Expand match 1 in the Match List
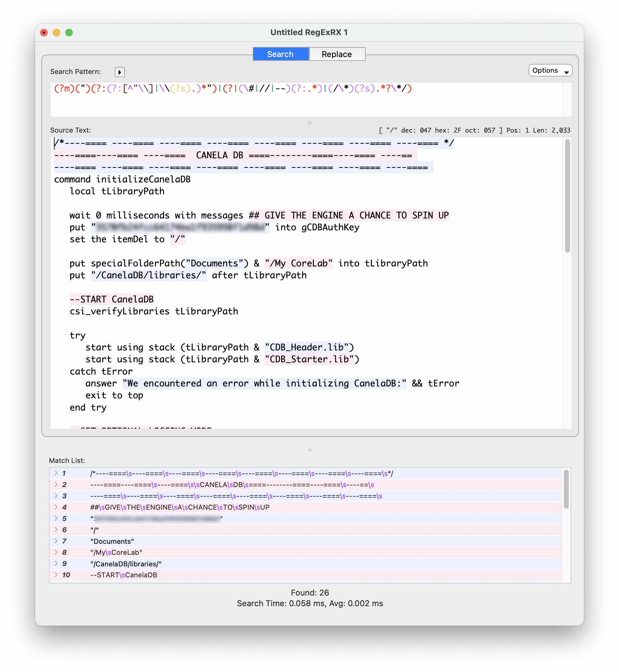Image resolution: width=619 pixels, height=672 pixels. (56, 473)
